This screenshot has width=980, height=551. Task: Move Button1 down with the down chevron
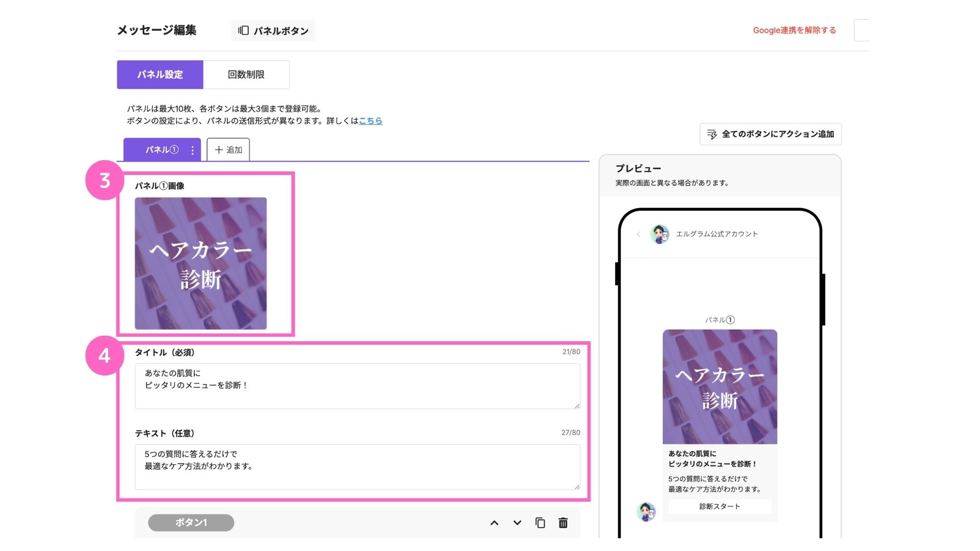pos(517,523)
